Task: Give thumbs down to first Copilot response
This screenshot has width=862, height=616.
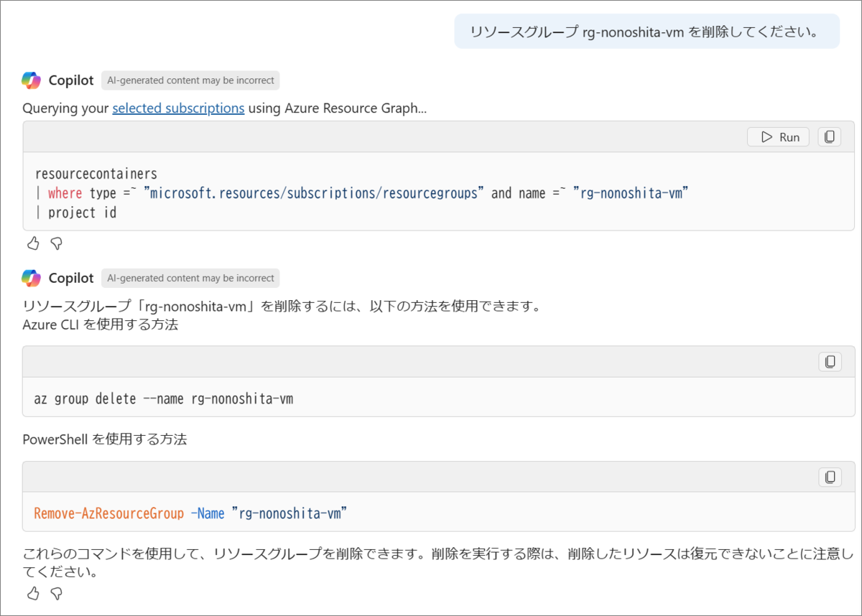Action: click(57, 243)
